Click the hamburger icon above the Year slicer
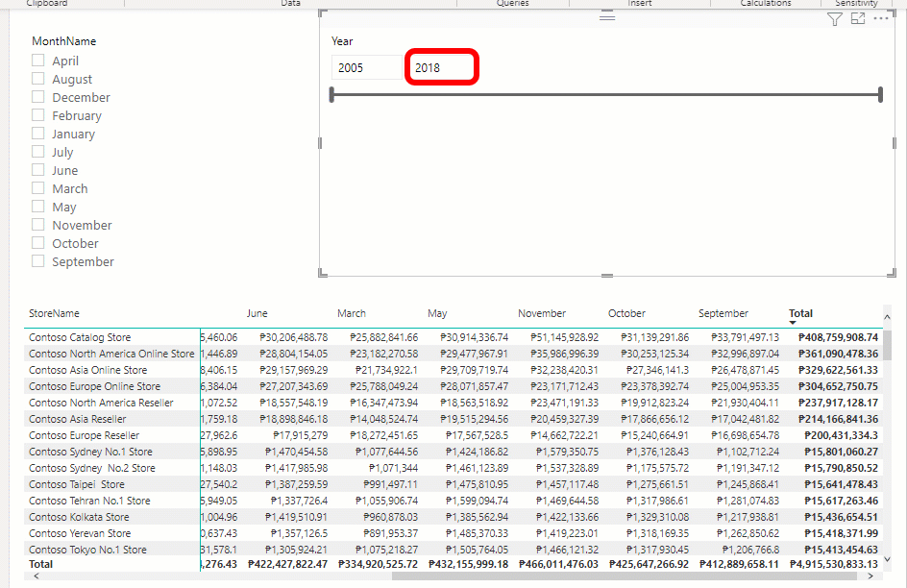The image size is (907, 588). click(605, 15)
